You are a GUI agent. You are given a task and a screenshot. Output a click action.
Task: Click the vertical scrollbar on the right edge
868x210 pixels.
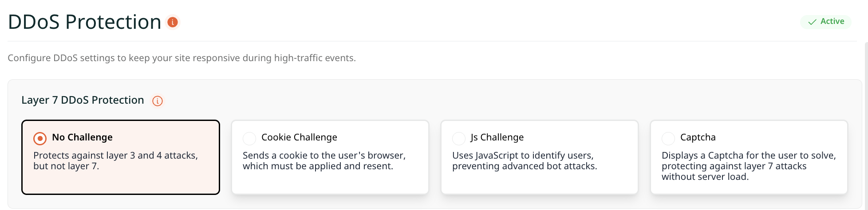click(x=866, y=124)
